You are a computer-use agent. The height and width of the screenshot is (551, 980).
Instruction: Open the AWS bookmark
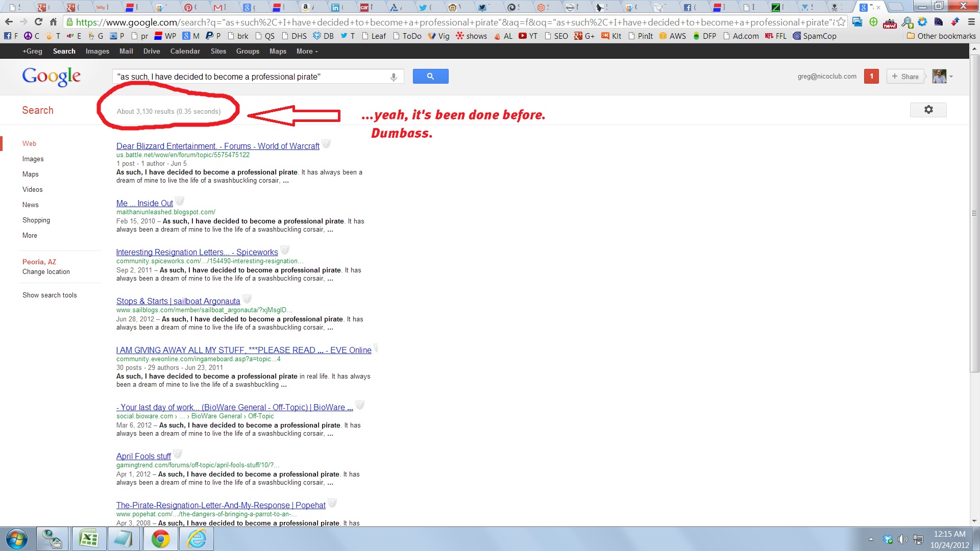(x=673, y=36)
